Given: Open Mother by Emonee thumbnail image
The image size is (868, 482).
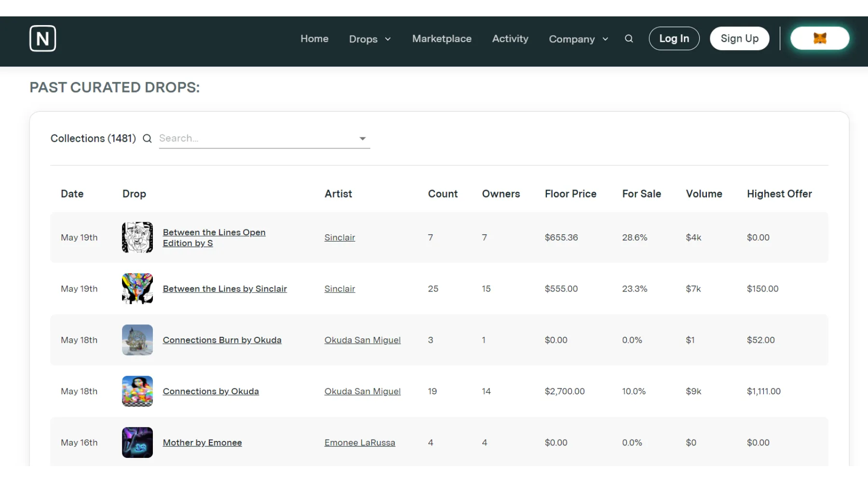Looking at the screenshot, I should click(137, 442).
